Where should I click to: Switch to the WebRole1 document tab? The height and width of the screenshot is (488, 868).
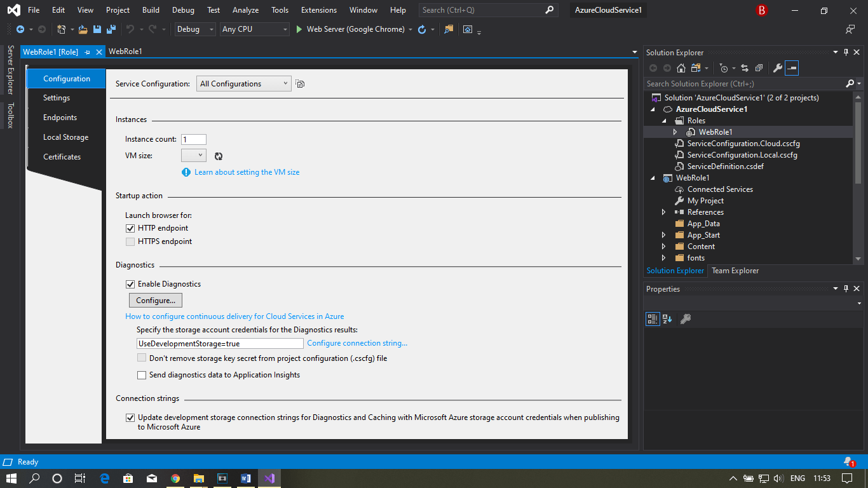click(125, 51)
